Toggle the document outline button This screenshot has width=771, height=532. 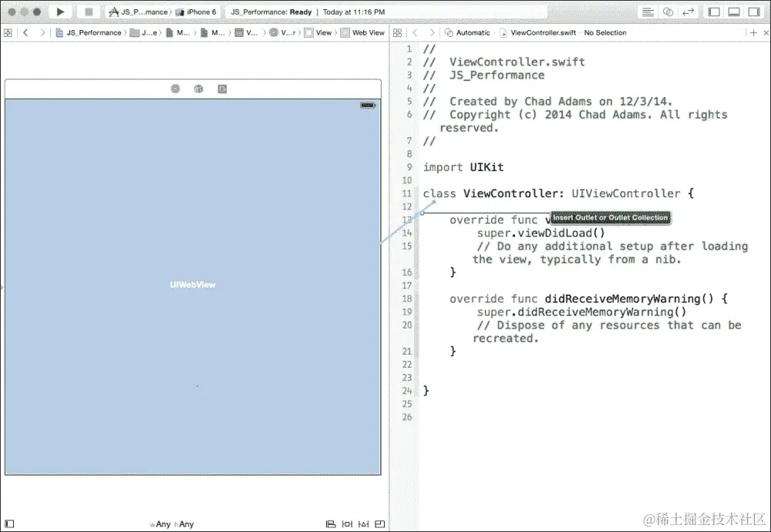[x=10, y=524]
